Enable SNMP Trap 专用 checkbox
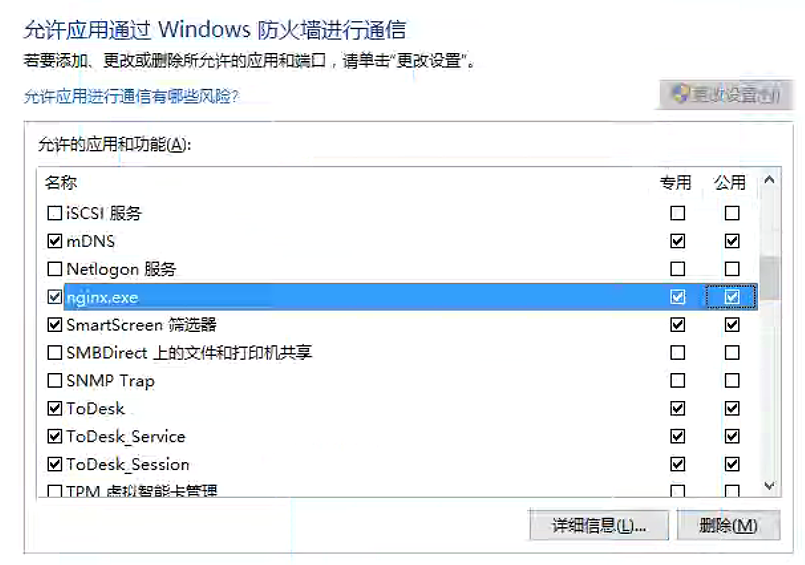805x565 pixels. click(x=678, y=380)
